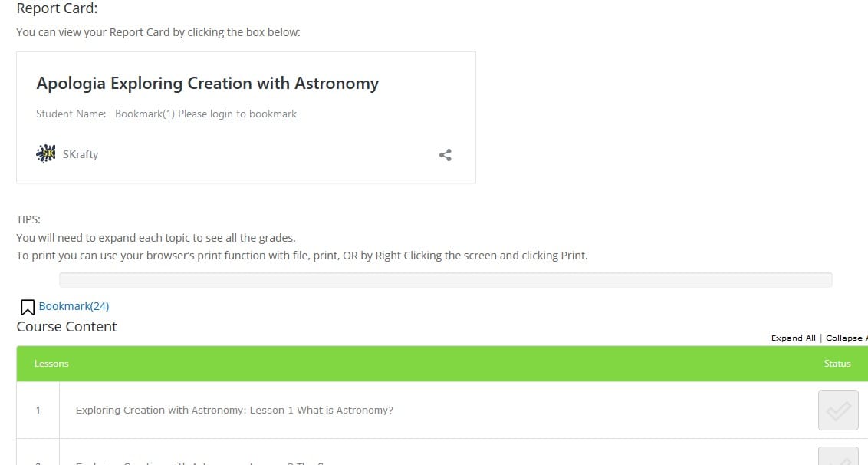This screenshot has width=868, height=465.
Task: Toggle the Lesson 1 status checkmark
Action: point(837,411)
